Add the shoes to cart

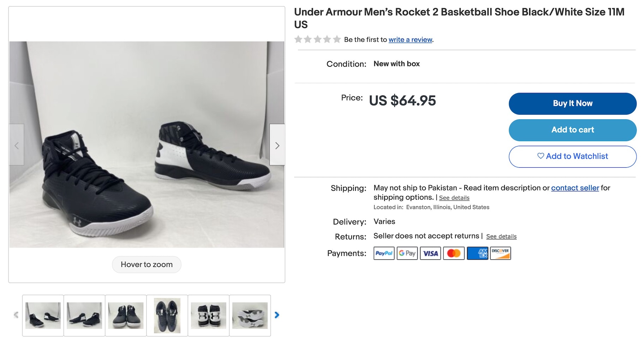pos(572,130)
